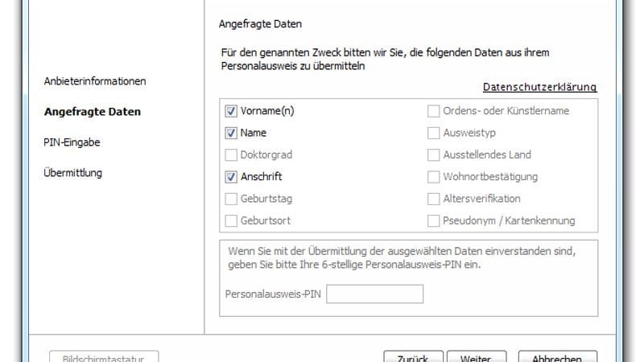The image size is (644, 362).
Task: Toggle the Doktorgrad checkbox
Action: pyautogui.click(x=232, y=154)
